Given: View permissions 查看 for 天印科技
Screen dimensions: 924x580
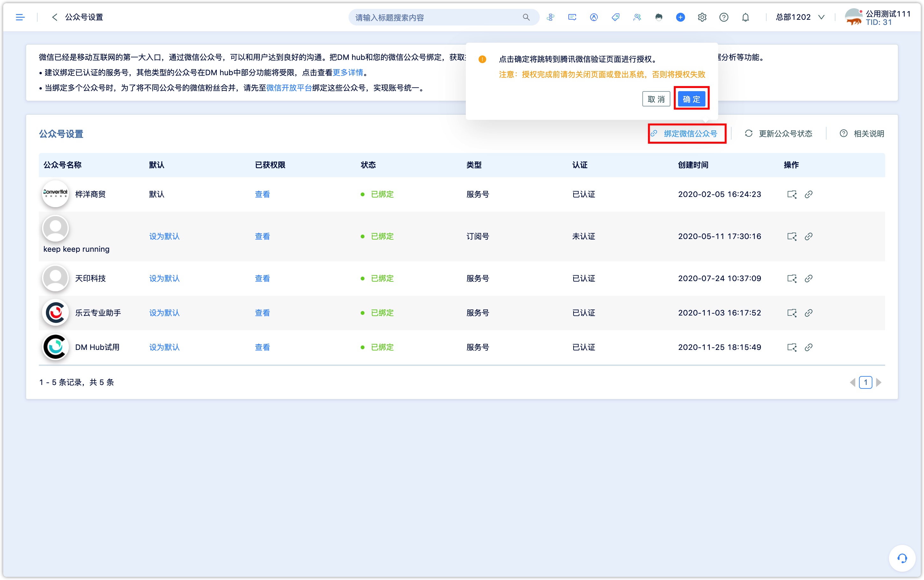Looking at the screenshot, I should tap(262, 279).
